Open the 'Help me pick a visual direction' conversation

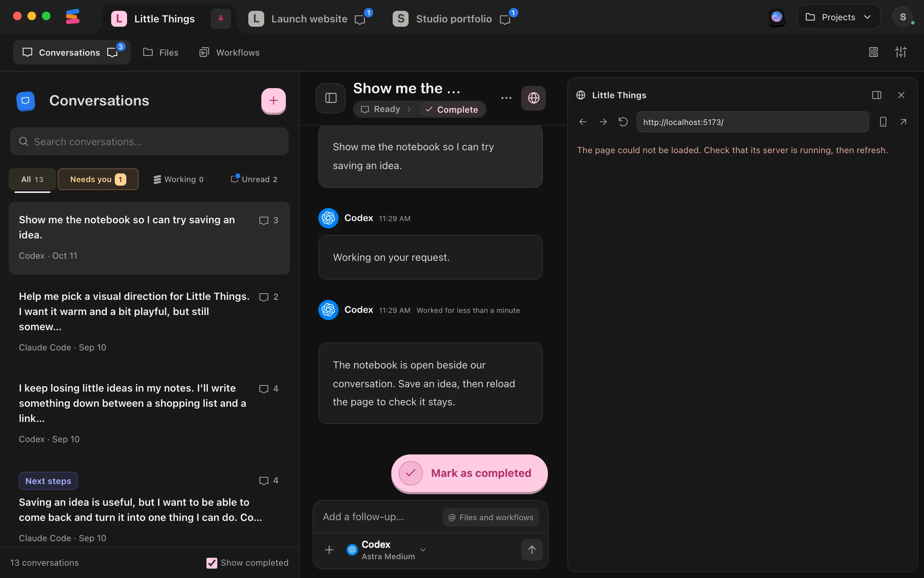tap(149, 321)
